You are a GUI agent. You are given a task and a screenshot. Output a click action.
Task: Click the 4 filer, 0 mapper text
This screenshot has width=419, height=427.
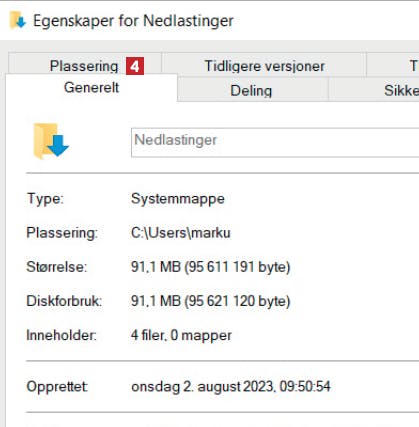click(x=181, y=335)
